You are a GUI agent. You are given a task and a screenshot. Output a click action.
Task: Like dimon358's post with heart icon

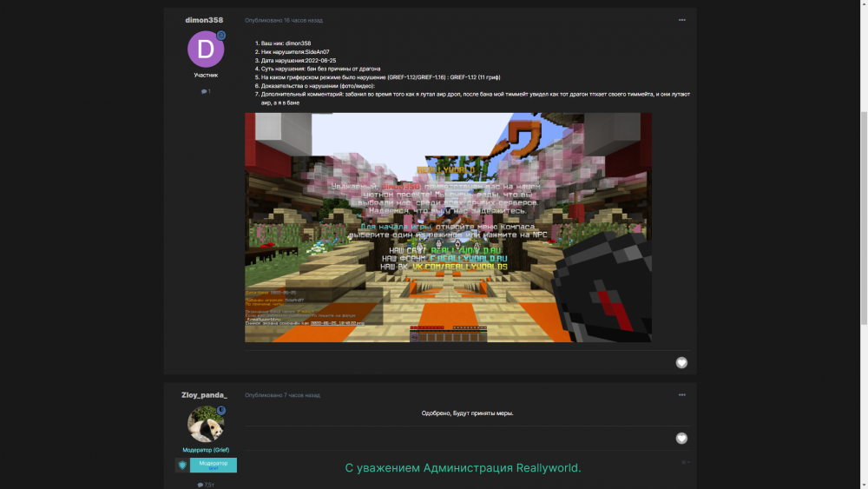[x=681, y=363]
